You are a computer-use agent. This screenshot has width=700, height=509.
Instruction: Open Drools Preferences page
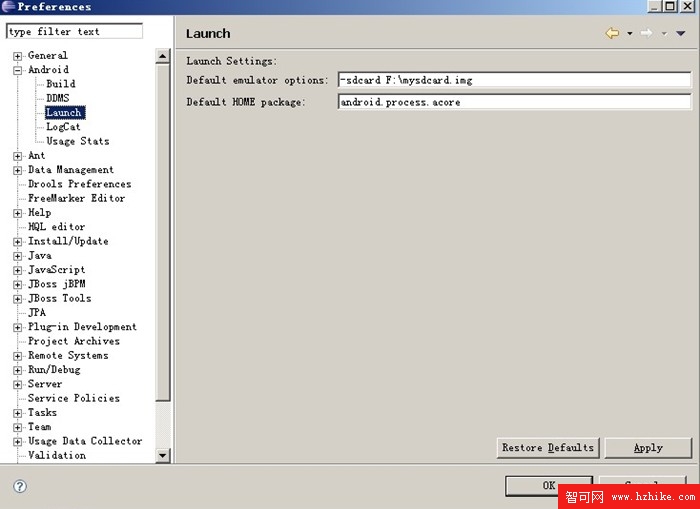(x=79, y=184)
